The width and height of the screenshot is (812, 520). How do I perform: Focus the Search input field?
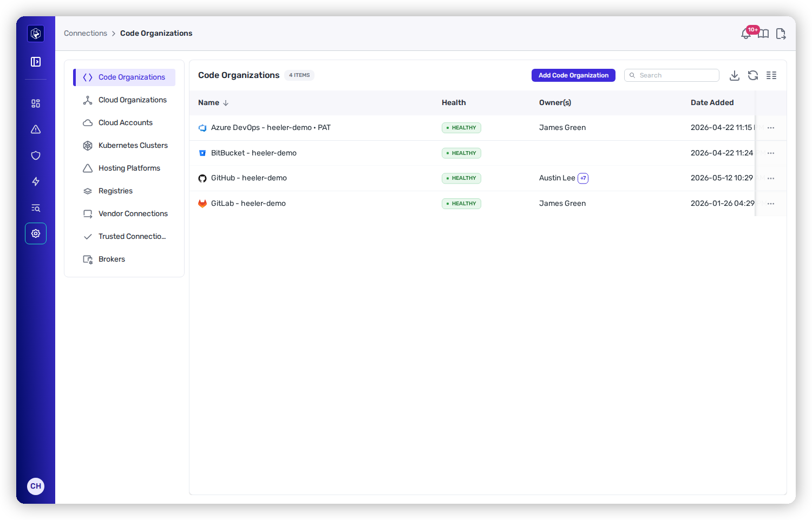pyautogui.click(x=672, y=75)
